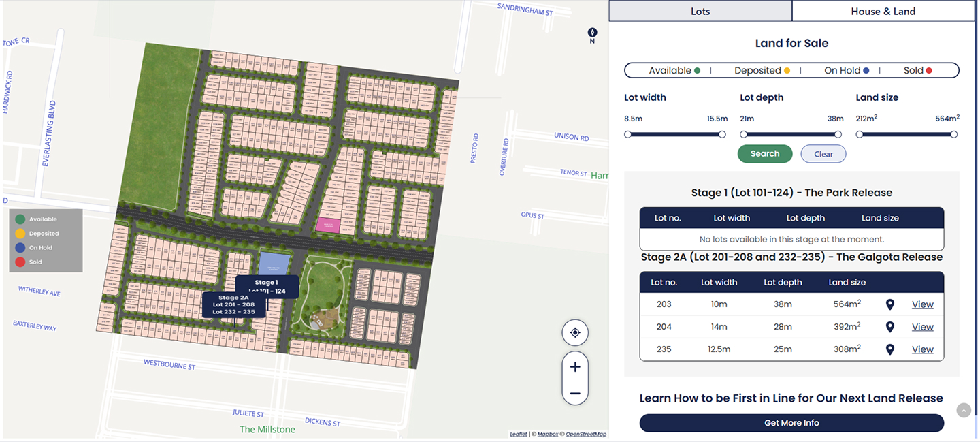Filter by On Hold status
Image resolution: width=980 pixels, height=442 pixels.
pyautogui.click(x=847, y=70)
